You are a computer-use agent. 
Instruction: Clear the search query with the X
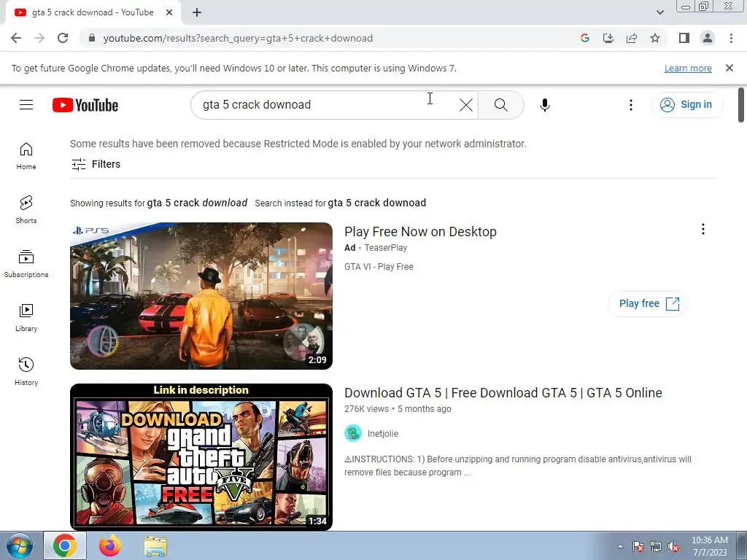(x=466, y=105)
